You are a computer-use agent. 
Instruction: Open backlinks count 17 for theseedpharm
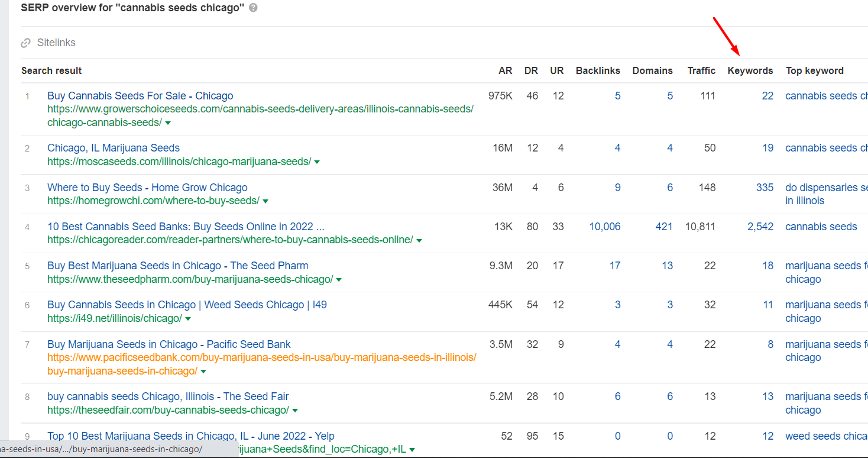coord(615,266)
